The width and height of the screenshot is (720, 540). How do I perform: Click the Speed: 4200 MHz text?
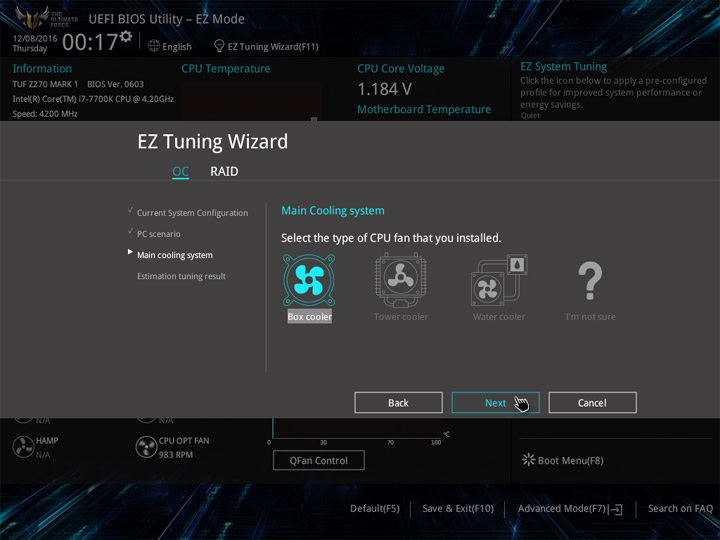pos(45,113)
